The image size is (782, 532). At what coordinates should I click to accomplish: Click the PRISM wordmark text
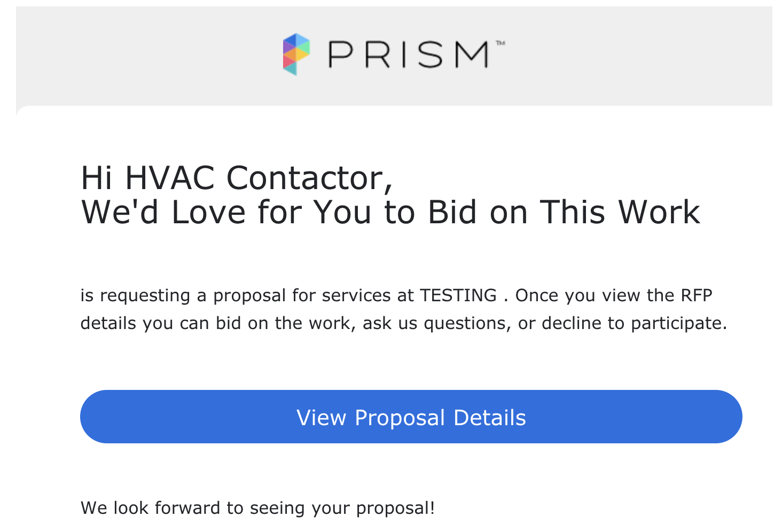click(409, 54)
